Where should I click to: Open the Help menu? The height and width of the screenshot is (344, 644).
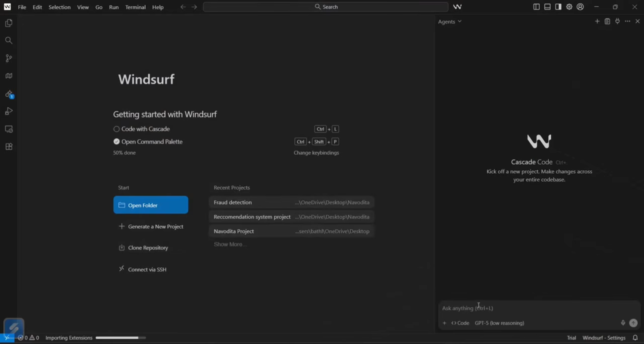[158, 7]
